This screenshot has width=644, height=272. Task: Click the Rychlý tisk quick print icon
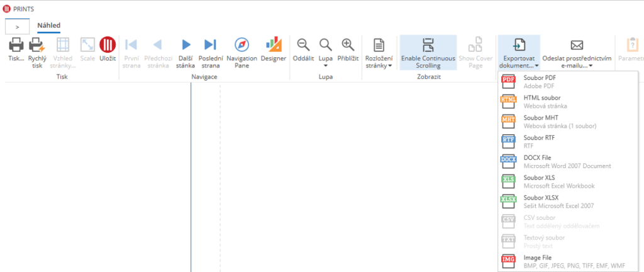[37, 45]
